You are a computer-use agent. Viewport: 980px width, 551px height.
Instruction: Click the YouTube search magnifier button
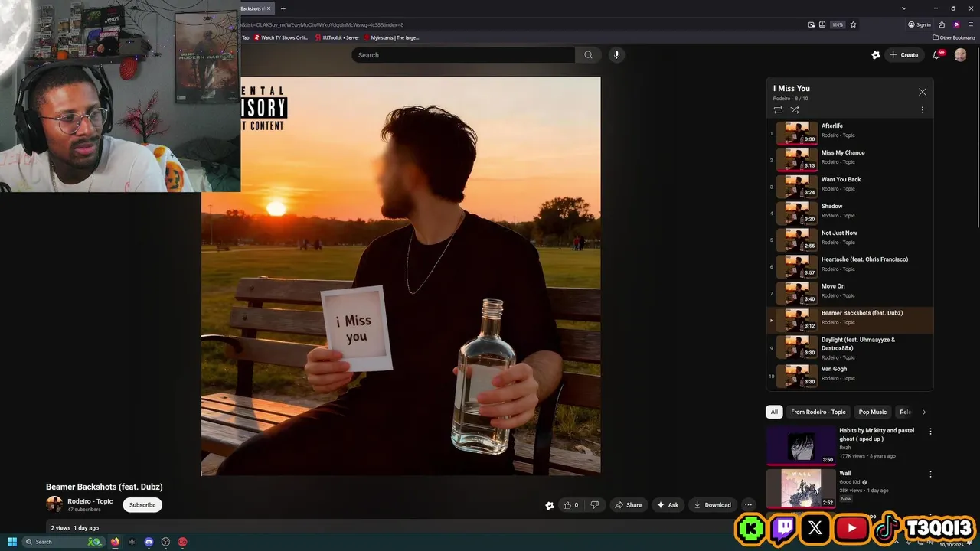(x=588, y=55)
